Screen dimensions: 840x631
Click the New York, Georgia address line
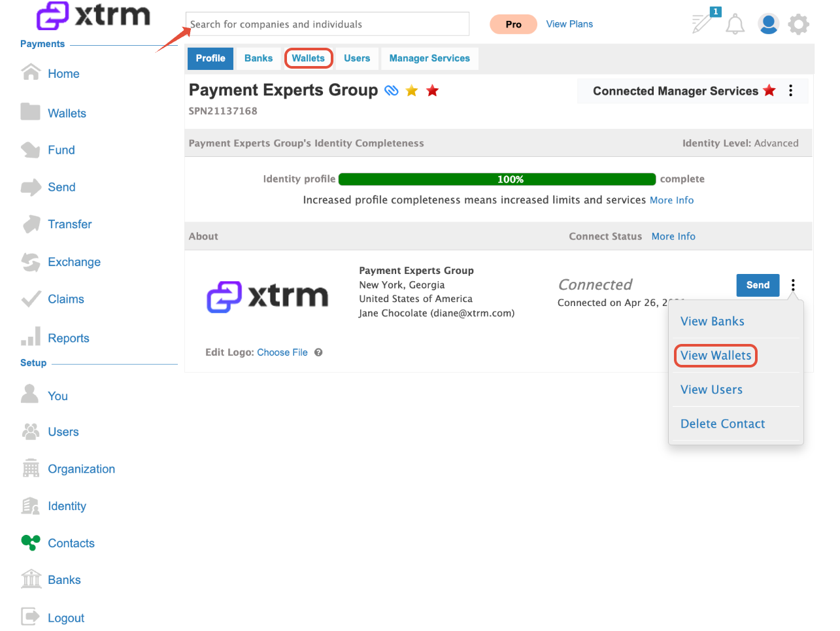402,285
